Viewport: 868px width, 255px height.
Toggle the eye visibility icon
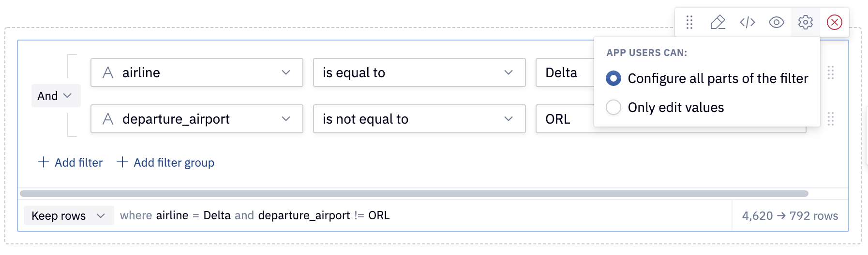(x=777, y=22)
